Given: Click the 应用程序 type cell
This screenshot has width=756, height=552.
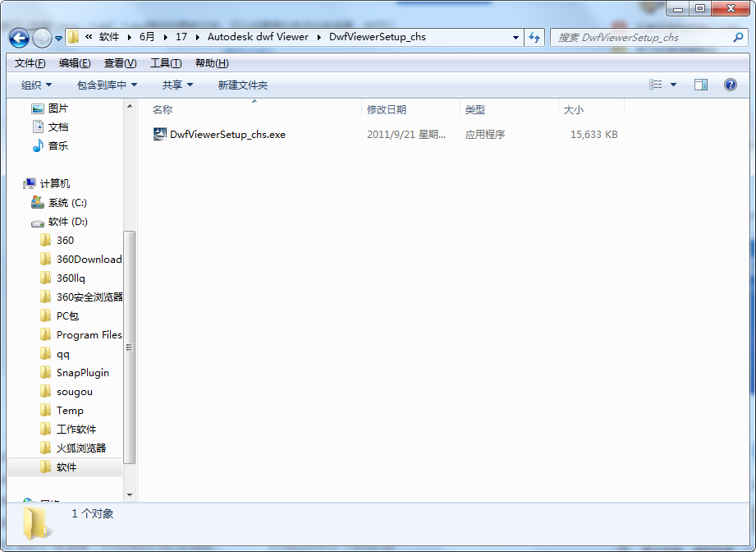Looking at the screenshot, I should (x=484, y=134).
